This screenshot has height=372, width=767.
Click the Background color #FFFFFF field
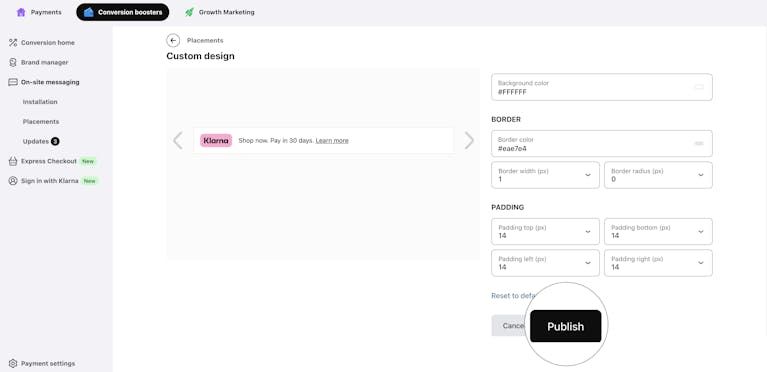click(602, 87)
